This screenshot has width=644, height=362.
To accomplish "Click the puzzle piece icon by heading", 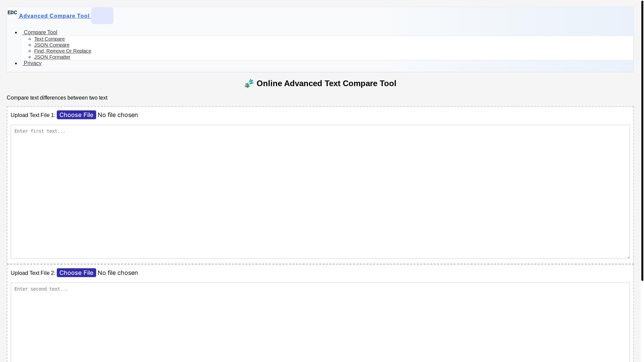I will pyautogui.click(x=249, y=83).
